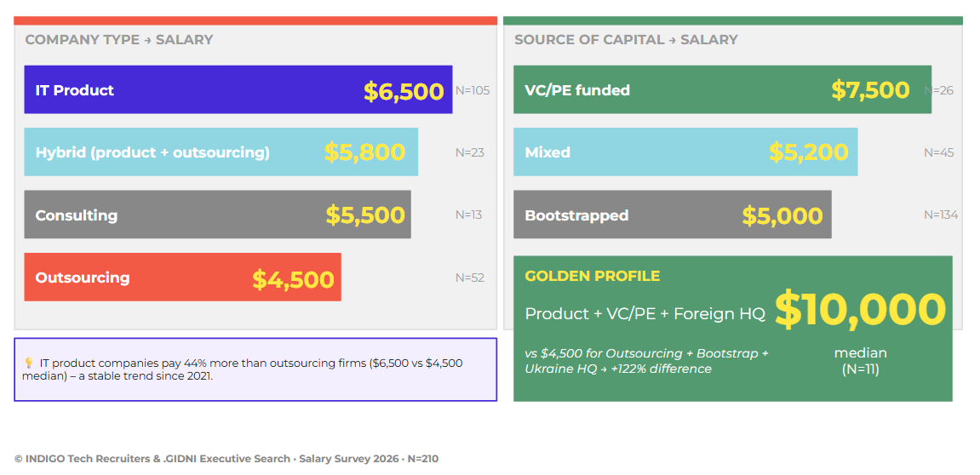
Task: Click the Company Type → Salary title
Action: (119, 40)
